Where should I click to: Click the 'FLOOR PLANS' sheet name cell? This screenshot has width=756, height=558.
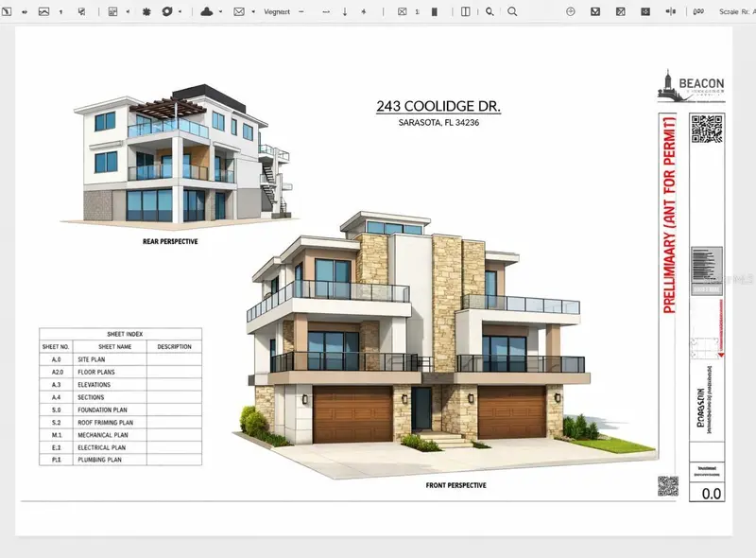pos(110,372)
